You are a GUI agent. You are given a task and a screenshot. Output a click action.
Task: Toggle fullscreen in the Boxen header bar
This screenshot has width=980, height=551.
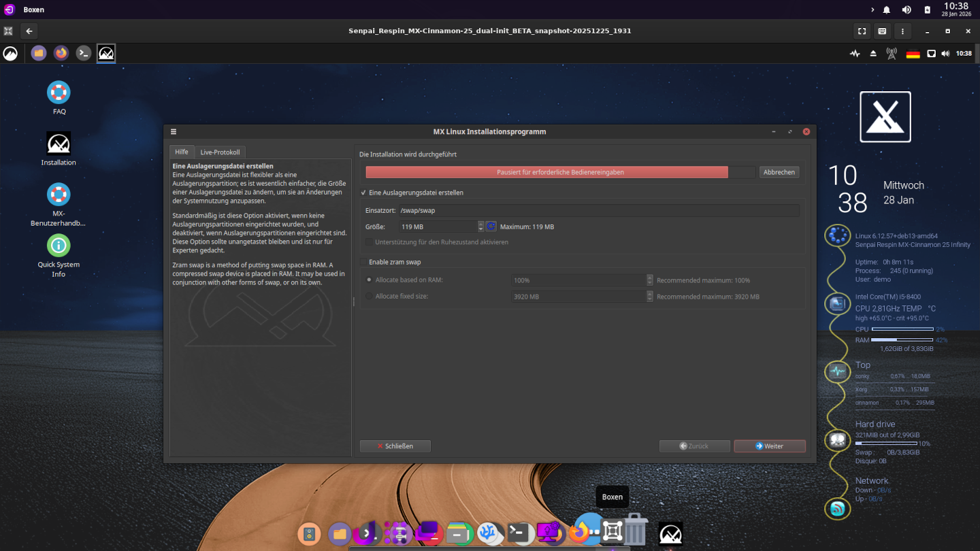click(x=862, y=31)
